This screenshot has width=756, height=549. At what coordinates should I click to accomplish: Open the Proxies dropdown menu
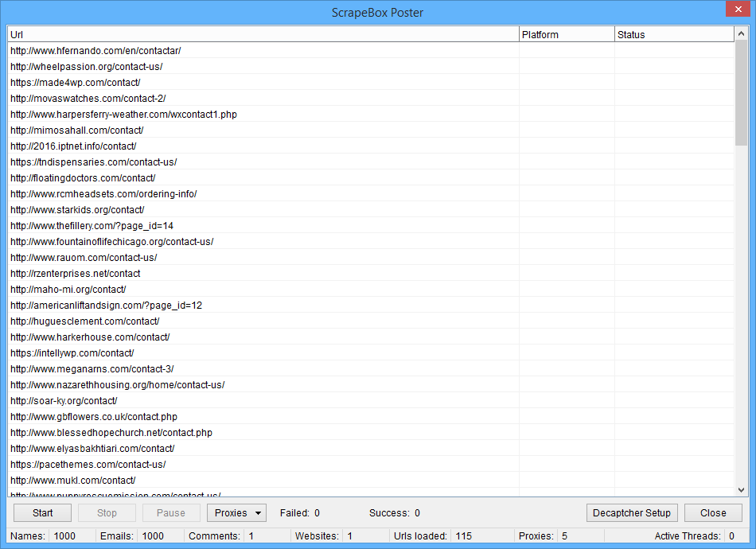(236, 512)
